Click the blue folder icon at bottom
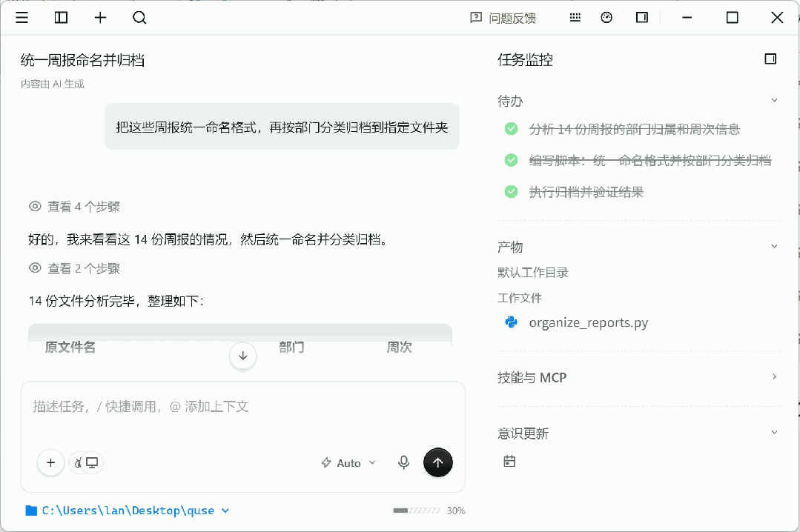 31,511
